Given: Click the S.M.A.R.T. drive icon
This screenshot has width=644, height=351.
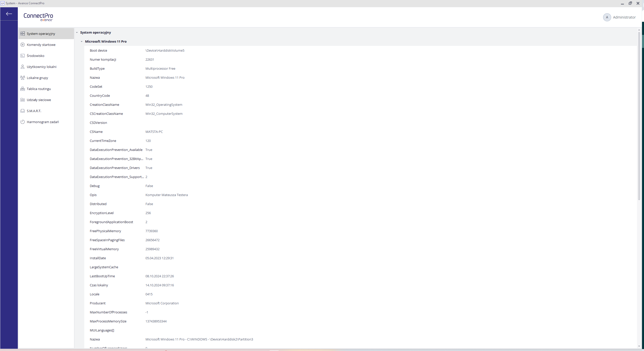Looking at the screenshot, I should pyautogui.click(x=23, y=111).
